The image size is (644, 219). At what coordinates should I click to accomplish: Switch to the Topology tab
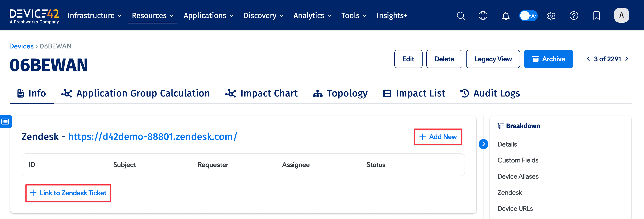click(340, 93)
